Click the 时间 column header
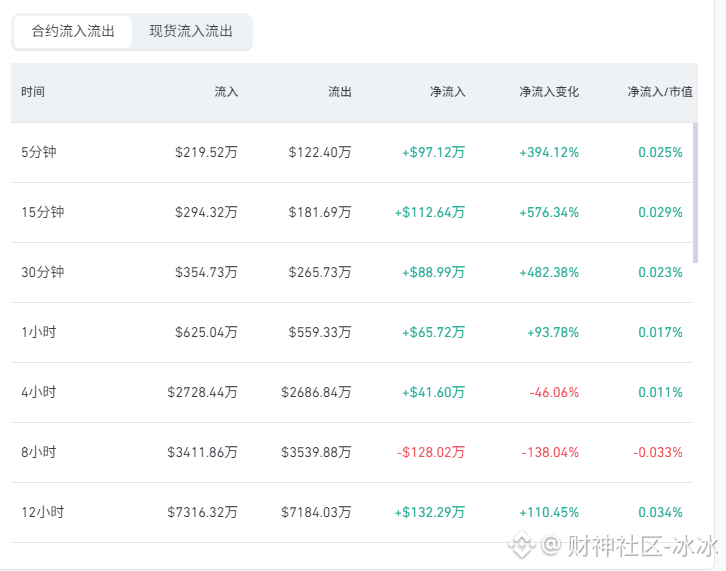This screenshot has height=571, width=726. [33, 92]
